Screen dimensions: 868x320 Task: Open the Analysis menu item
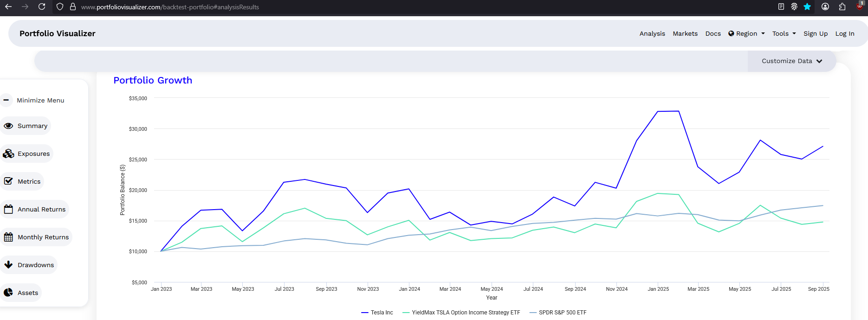coord(652,33)
